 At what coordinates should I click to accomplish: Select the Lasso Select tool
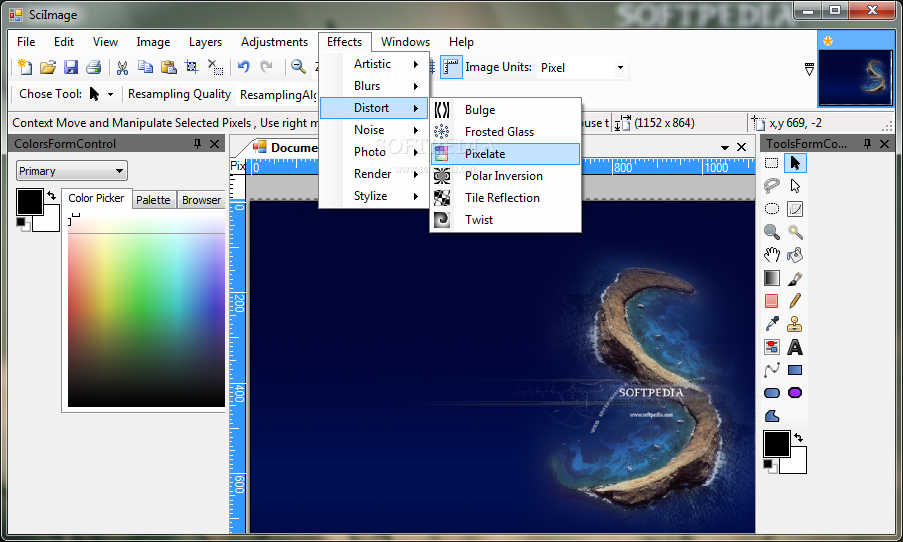coord(772,185)
